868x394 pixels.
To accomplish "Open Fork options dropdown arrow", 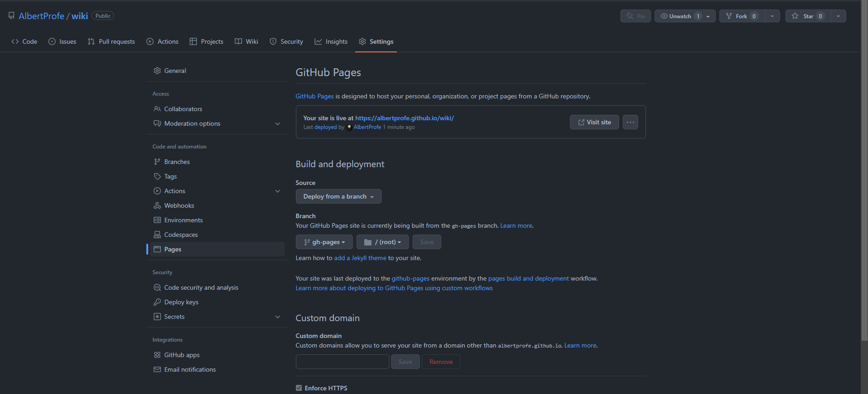I will pos(772,16).
